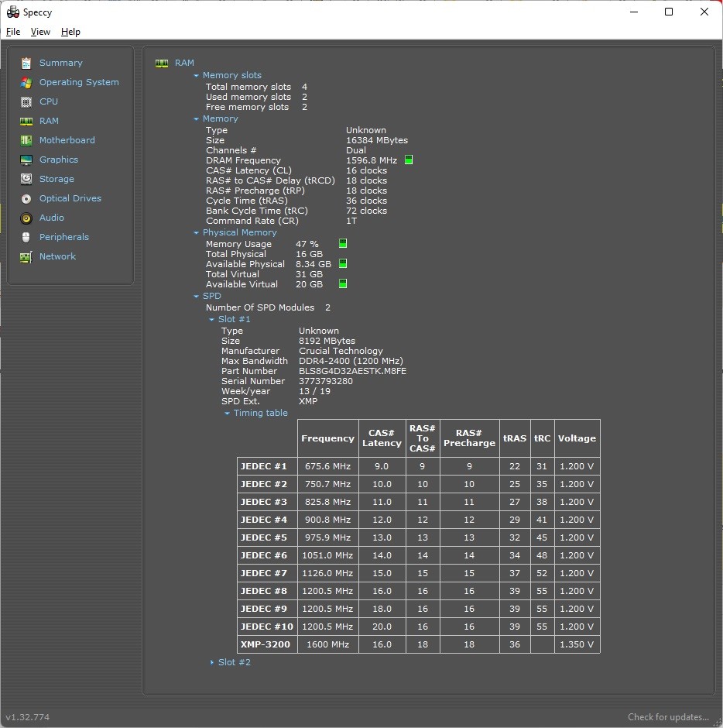The image size is (723, 728).
Task: Click the RAM icon at top of details pane
Action: click(x=162, y=64)
